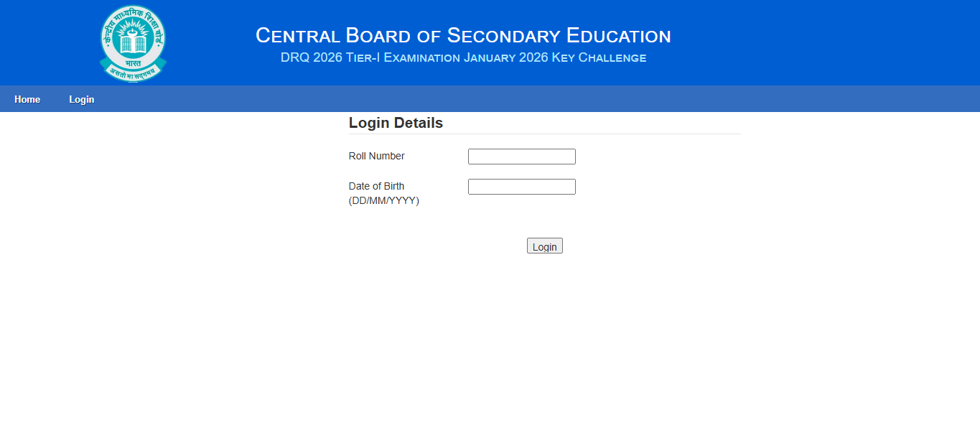Click the Roll Number field label text
Viewport: 980px width, 428px height.
375,156
